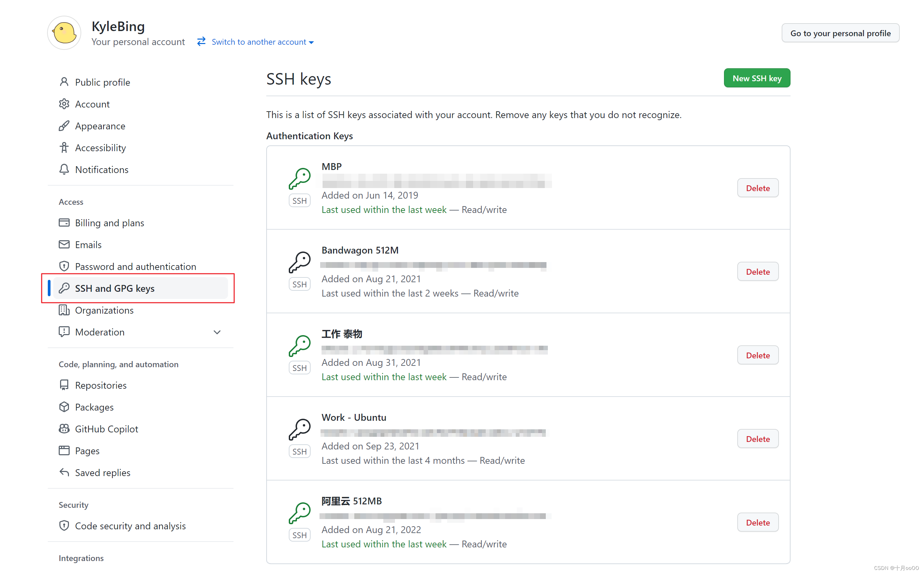
Task: Click the Organizations building icon
Action: (x=64, y=310)
